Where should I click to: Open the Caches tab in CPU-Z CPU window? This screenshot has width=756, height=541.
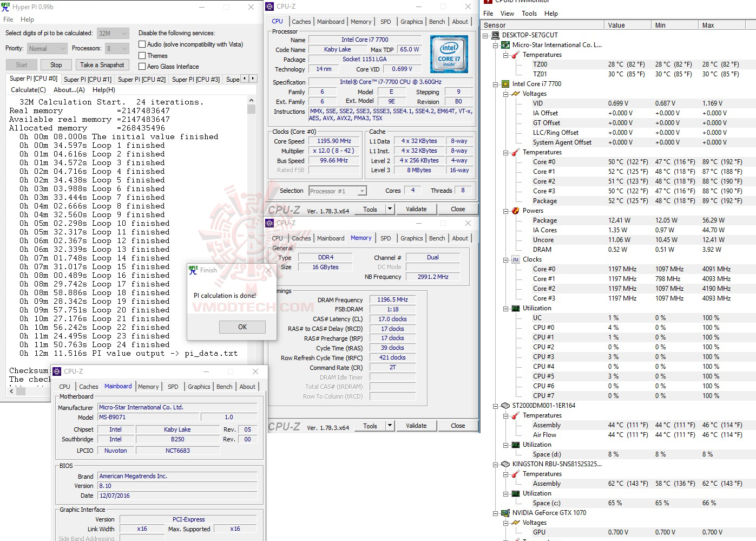[301, 22]
